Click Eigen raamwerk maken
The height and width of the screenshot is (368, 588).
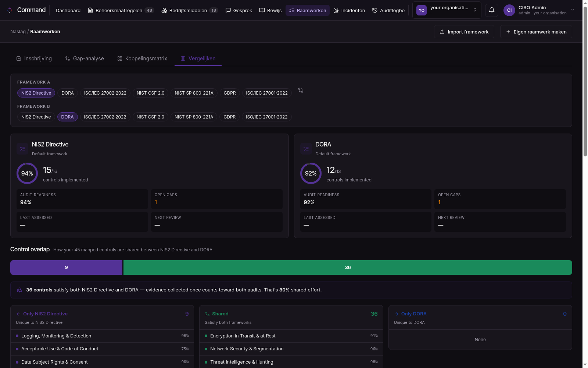pyautogui.click(x=536, y=32)
